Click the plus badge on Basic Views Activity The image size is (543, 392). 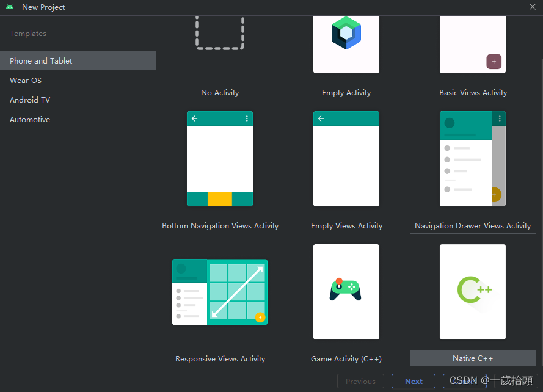(494, 62)
